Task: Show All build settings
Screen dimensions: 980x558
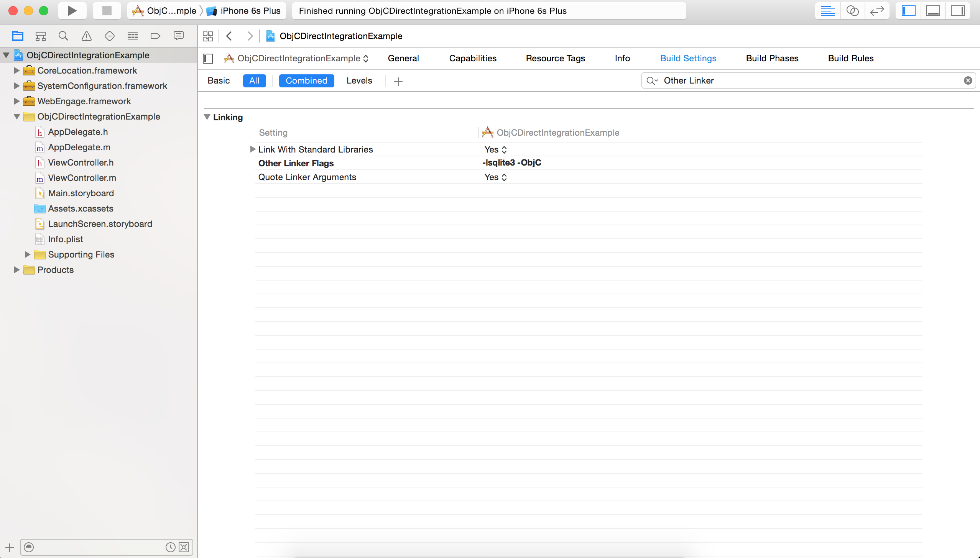Action: 254,80
